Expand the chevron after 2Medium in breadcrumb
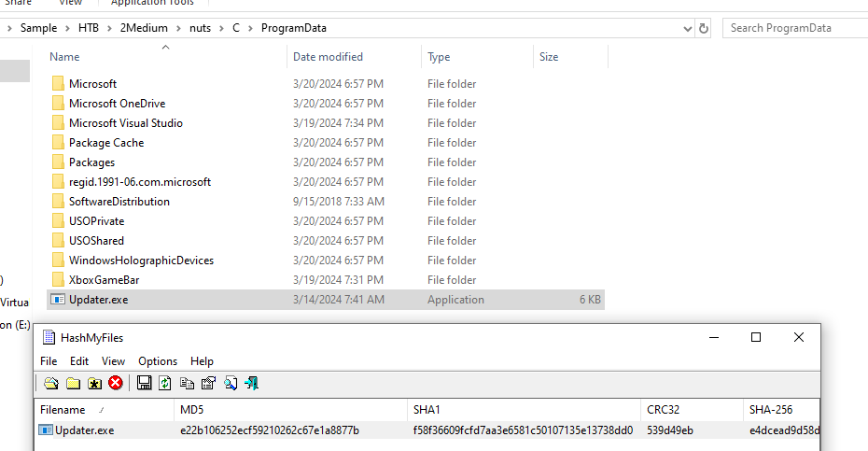 pos(179,28)
